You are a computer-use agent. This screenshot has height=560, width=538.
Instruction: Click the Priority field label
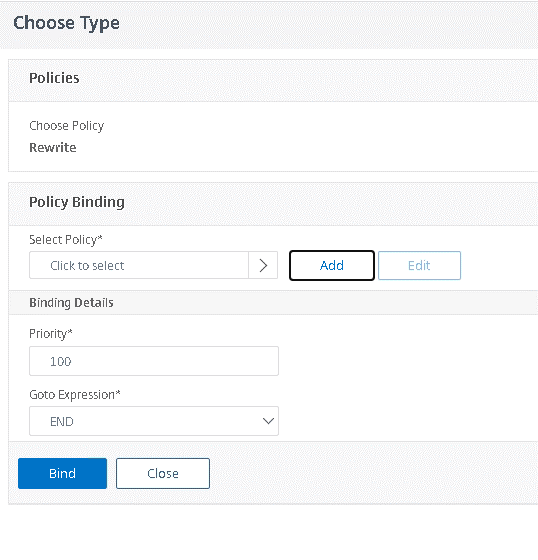tap(51, 334)
